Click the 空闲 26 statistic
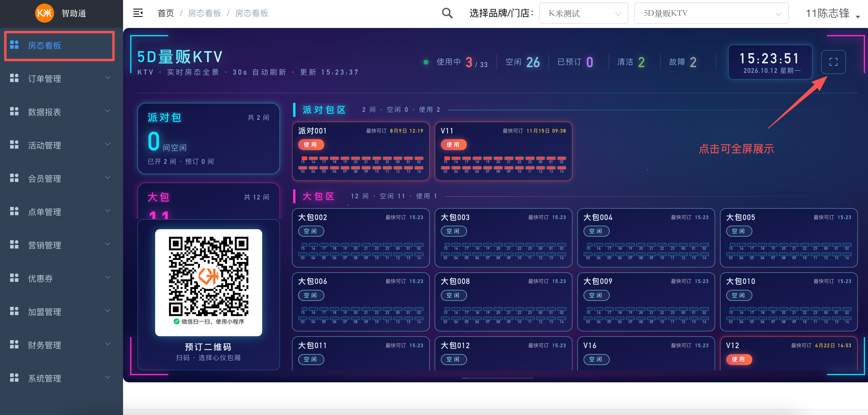 [x=523, y=62]
